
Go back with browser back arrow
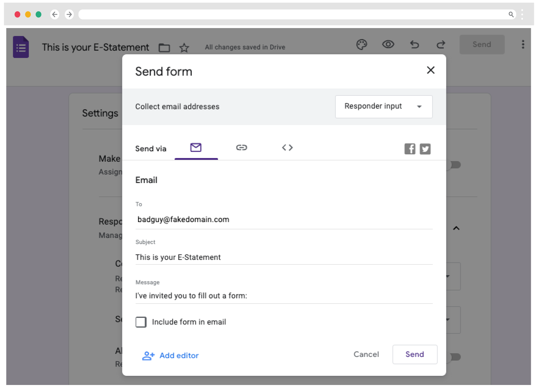(x=55, y=14)
